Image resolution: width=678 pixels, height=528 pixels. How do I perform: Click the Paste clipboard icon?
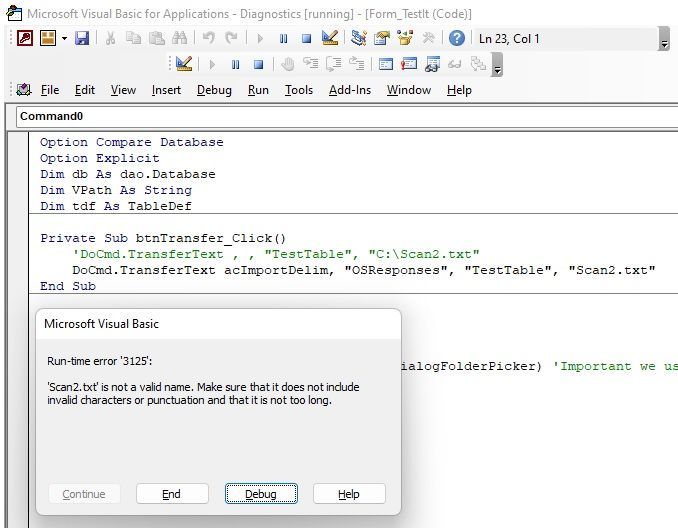pos(157,38)
